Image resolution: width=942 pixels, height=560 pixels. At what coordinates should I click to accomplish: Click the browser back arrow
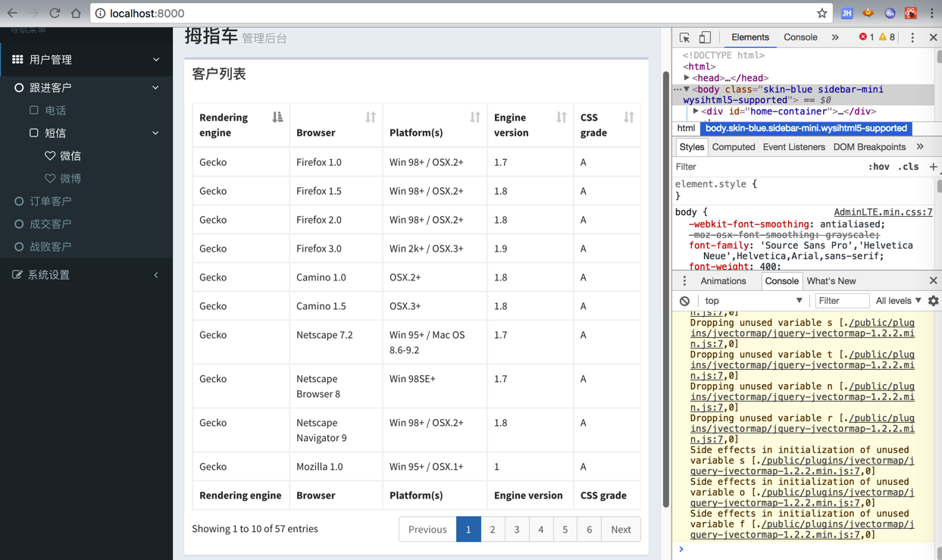pyautogui.click(x=12, y=13)
